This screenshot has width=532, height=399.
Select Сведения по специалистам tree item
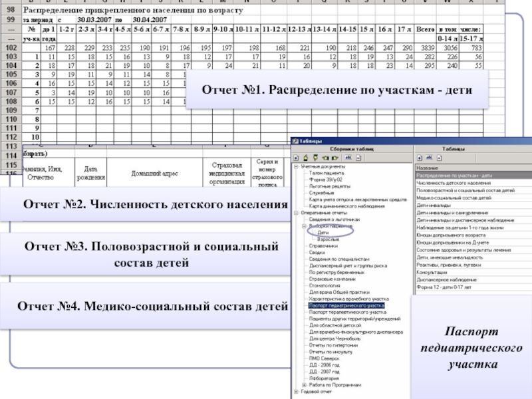point(339,259)
